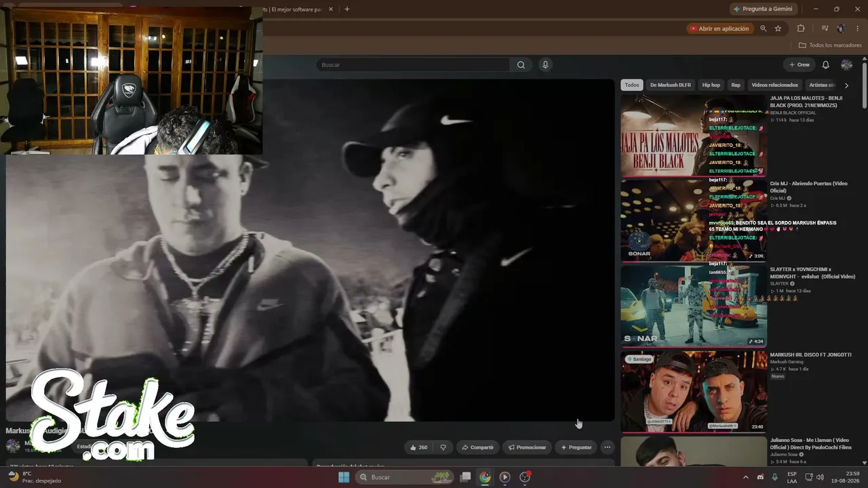This screenshot has width=868, height=488.
Task: Open Todos los marcadores folder
Action: pos(830,45)
